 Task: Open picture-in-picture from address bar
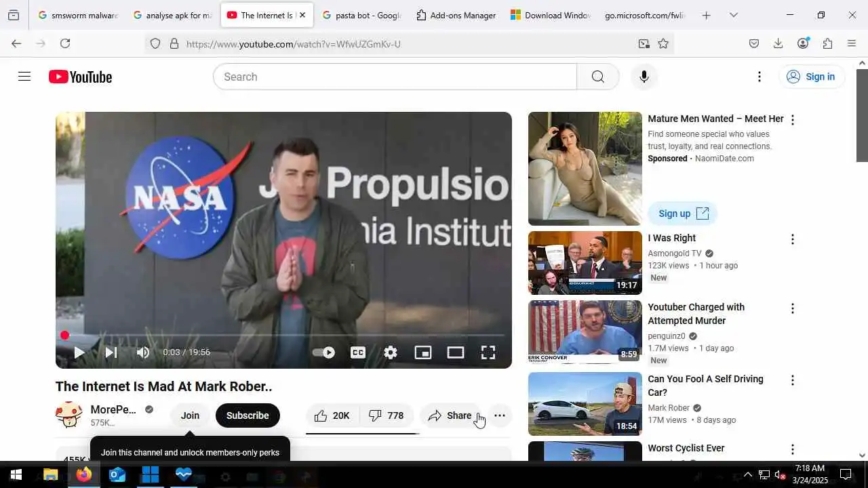point(644,43)
